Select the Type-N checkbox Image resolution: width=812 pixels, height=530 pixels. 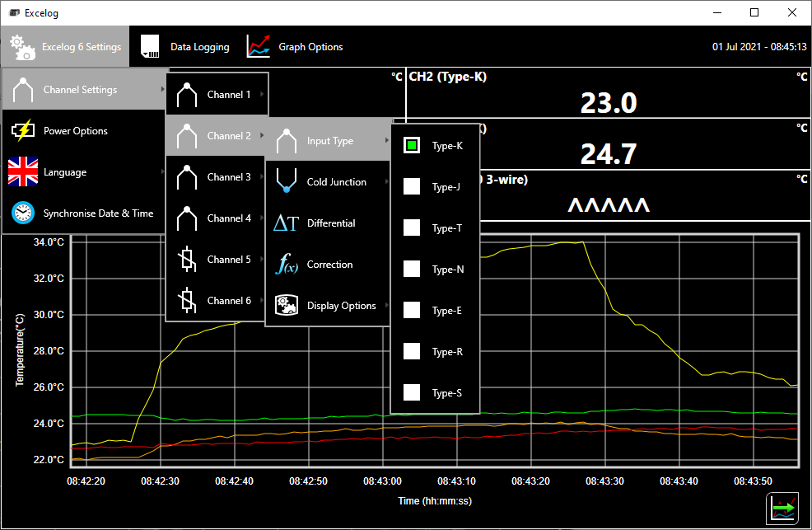point(412,269)
